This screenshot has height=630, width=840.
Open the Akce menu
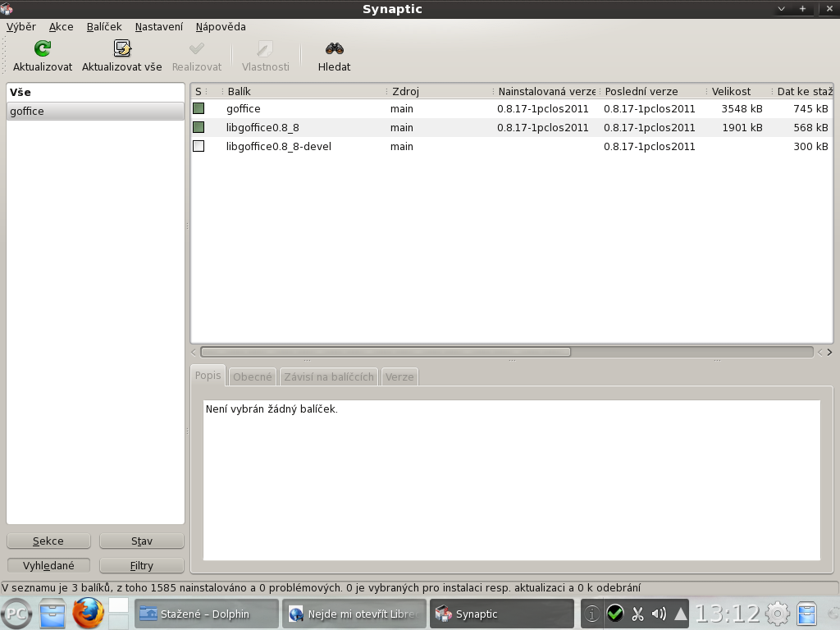pyautogui.click(x=61, y=27)
